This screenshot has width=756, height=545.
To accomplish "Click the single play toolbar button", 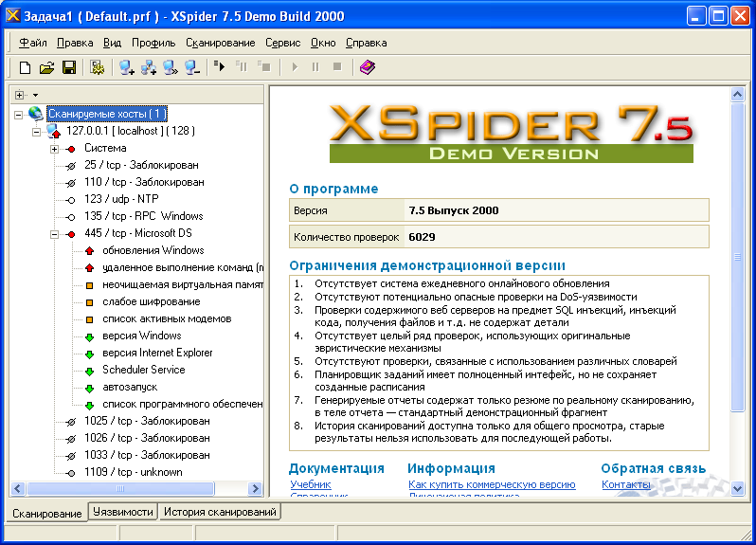I will (x=295, y=67).
